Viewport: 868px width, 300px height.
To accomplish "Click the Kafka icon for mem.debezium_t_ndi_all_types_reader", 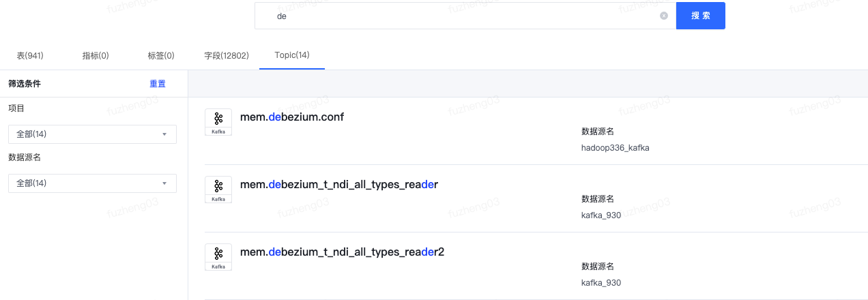I will click(x=218, y=190).
